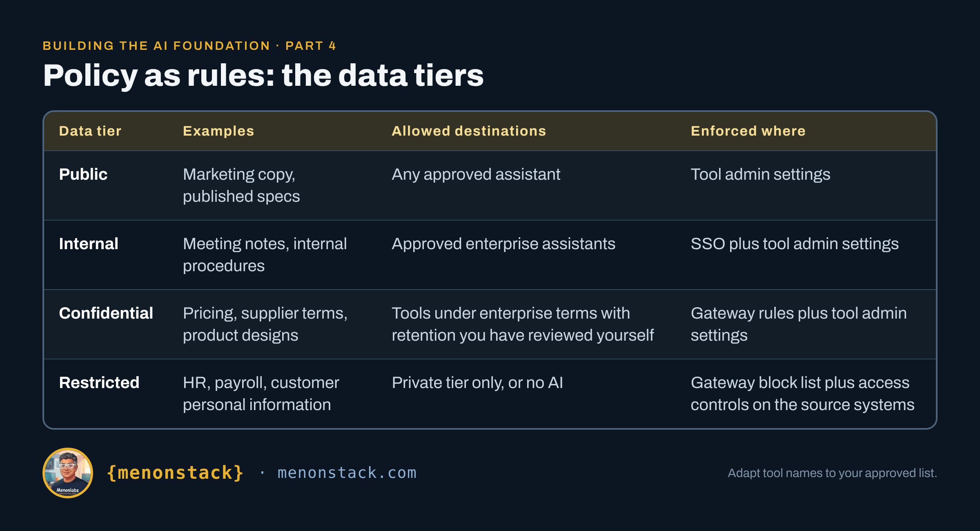Viewport: 980px width, 531px height.
Task: Click 'Adapt tool names to your approved list.' note
Action: [832, 473]
